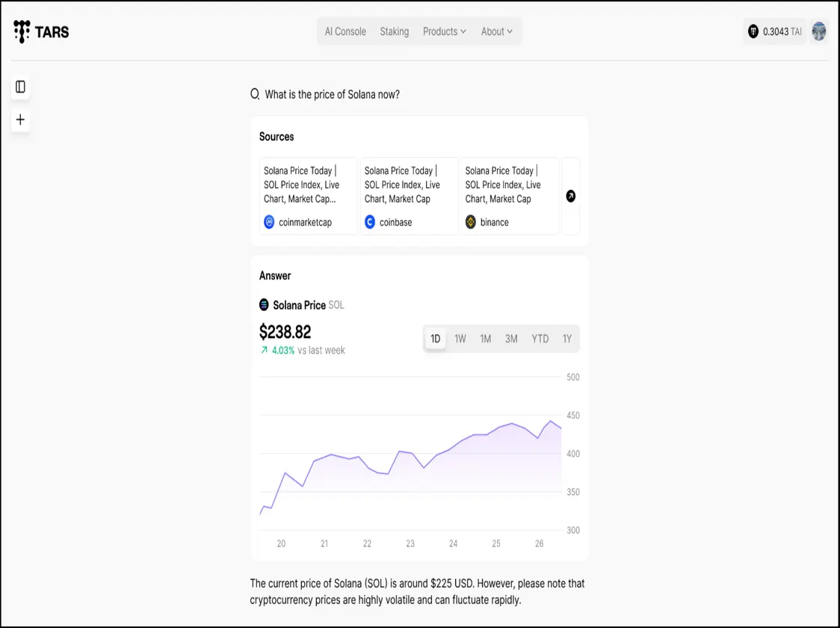Click the answer text mentioning $225 USD
The height and width of the screenshot is (628, 840).
tap(417, 591)
